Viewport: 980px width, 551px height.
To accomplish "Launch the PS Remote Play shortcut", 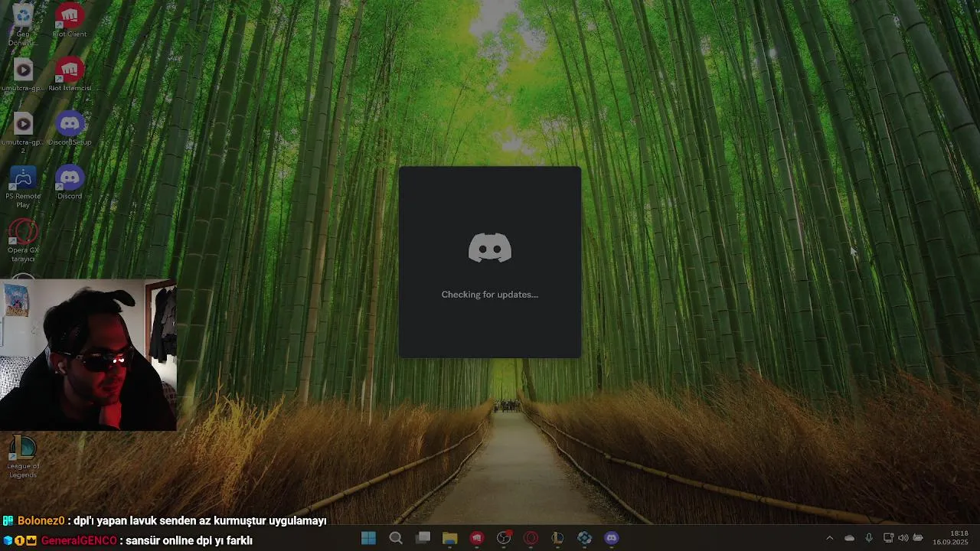I will pos(23,187).
